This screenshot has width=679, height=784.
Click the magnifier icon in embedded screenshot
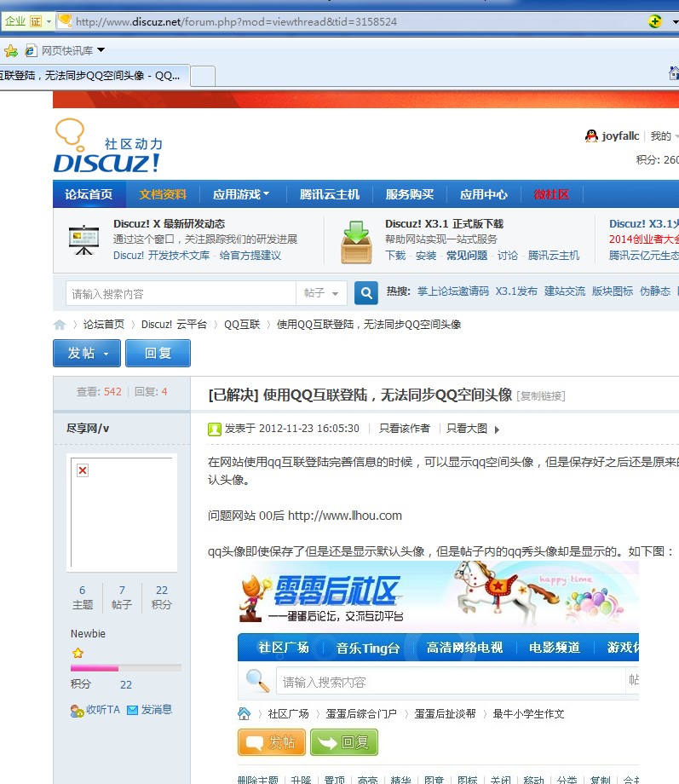(x=257, y=681)
